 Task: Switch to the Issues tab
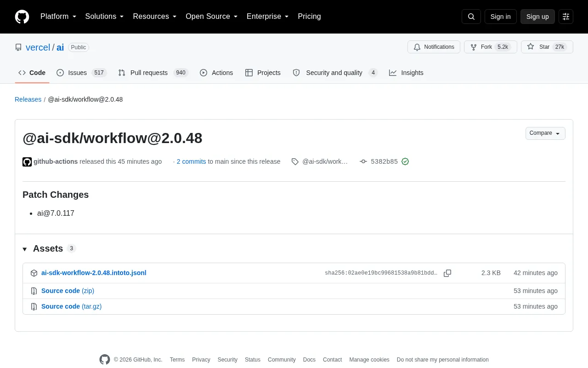pyautogui.click(x=81, y=73)
